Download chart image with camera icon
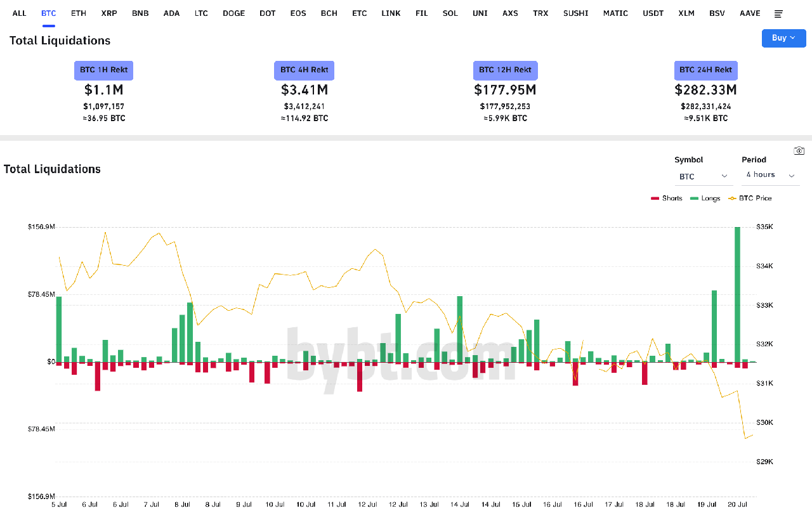 (799, 150)
